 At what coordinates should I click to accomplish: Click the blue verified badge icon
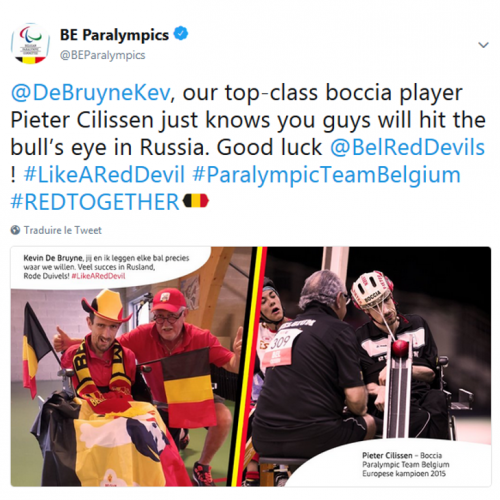tap(181, 34)
